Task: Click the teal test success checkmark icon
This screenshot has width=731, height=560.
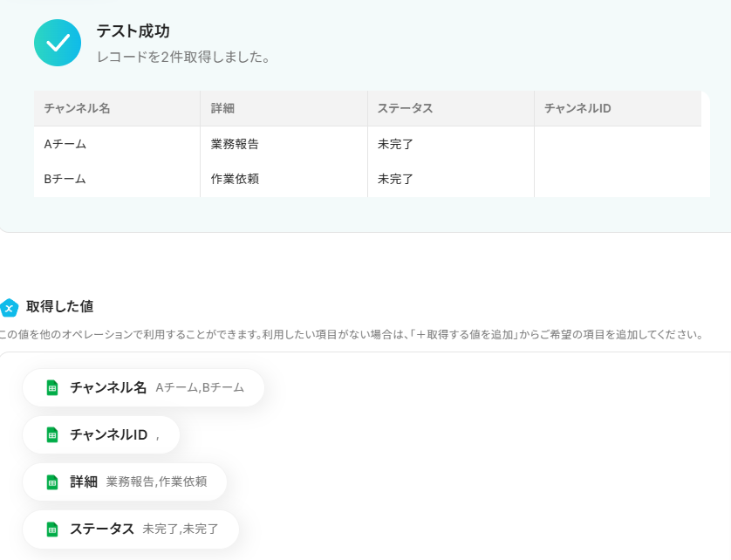Action: (58, 43)
